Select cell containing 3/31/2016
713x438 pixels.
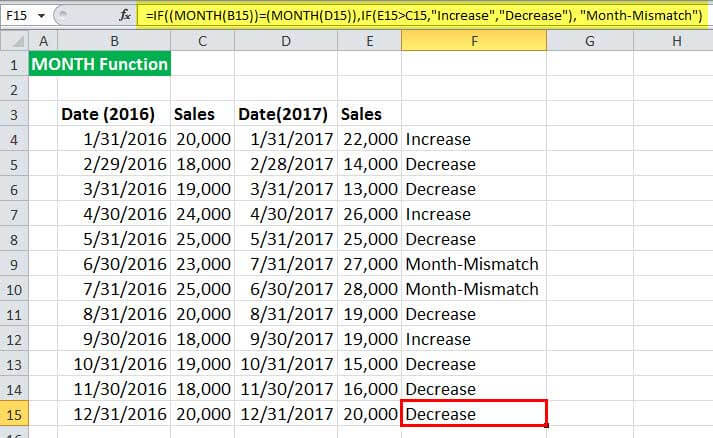114,189
